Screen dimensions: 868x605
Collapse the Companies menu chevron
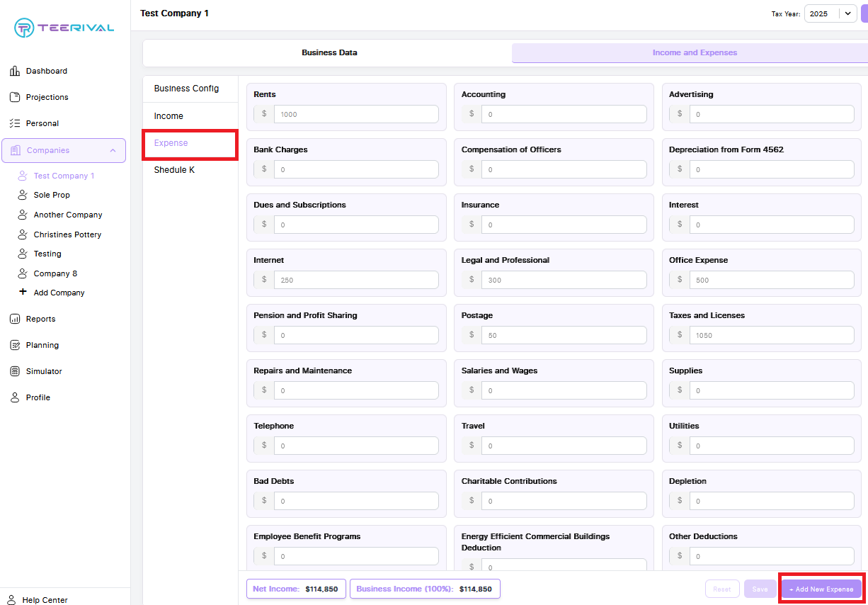coord(113,150)
